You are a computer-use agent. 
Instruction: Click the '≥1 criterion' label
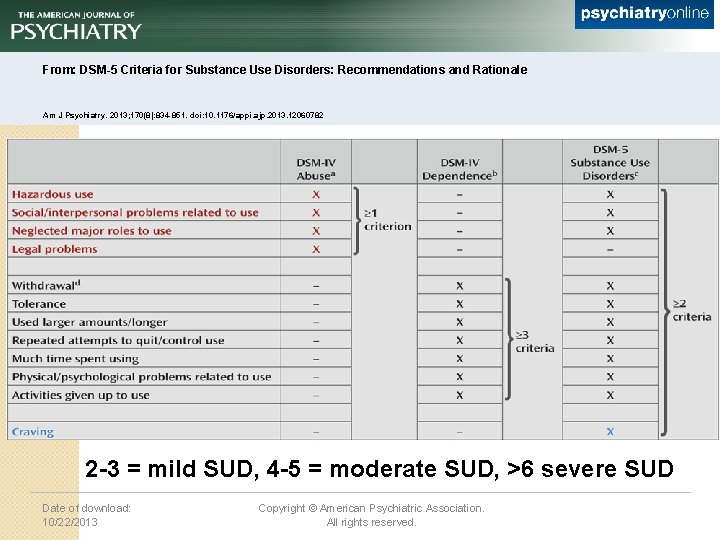tap(388, 219)
